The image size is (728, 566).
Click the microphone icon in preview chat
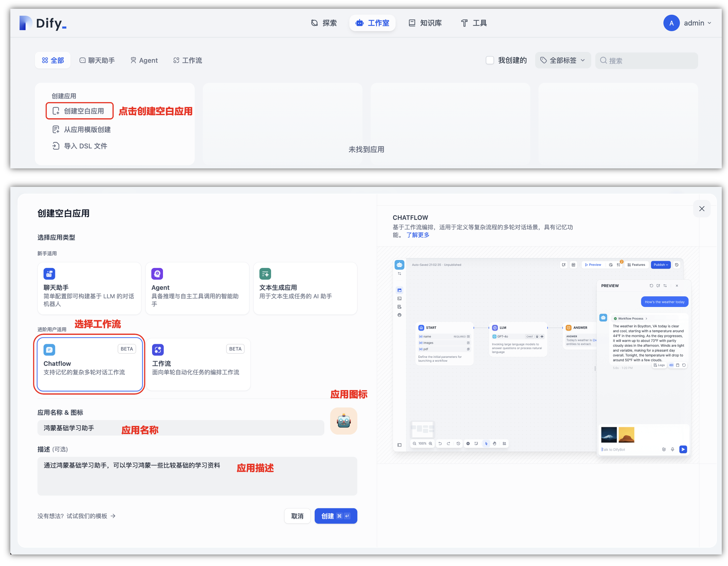(673, 450)
